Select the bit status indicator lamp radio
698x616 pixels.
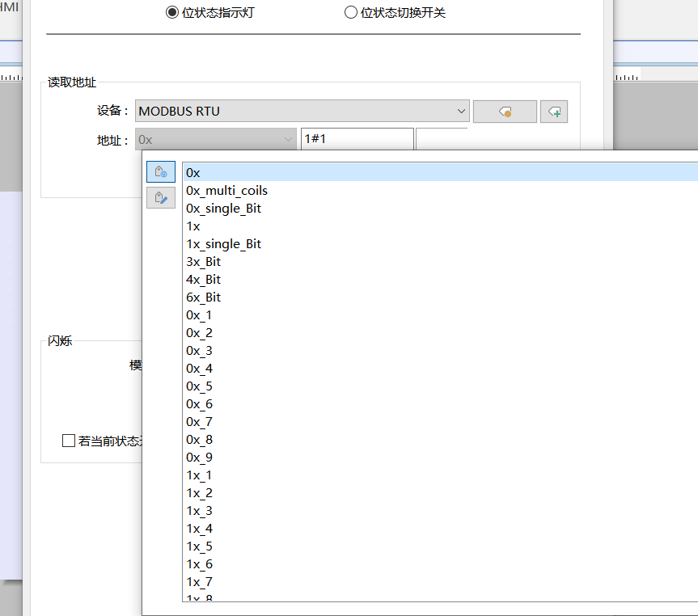[171, 12]
